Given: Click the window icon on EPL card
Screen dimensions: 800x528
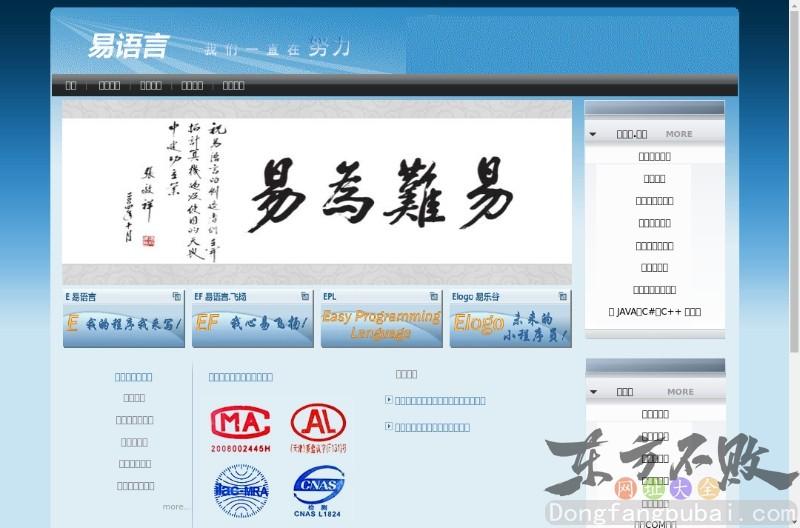Looking at the screenshot, I should tap(434, 296).
